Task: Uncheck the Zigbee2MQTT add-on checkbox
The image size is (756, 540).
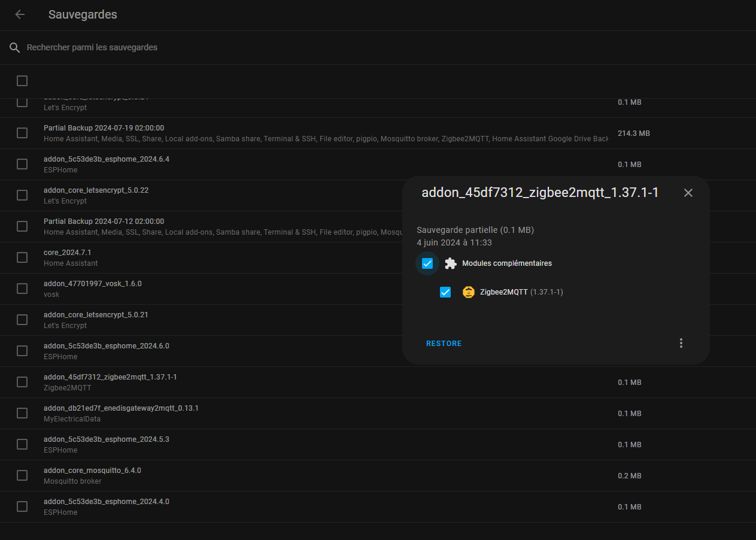Action: [445, 292]
